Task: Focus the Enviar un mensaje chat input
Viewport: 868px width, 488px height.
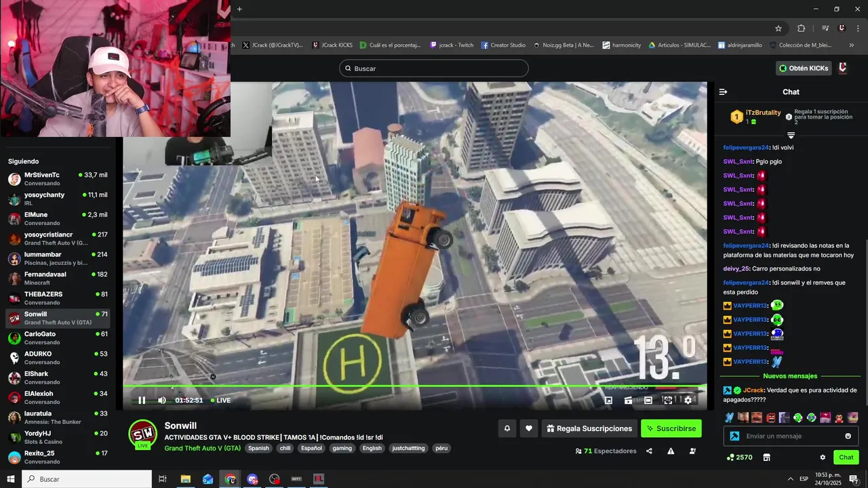Action: (x=792, y=436)
